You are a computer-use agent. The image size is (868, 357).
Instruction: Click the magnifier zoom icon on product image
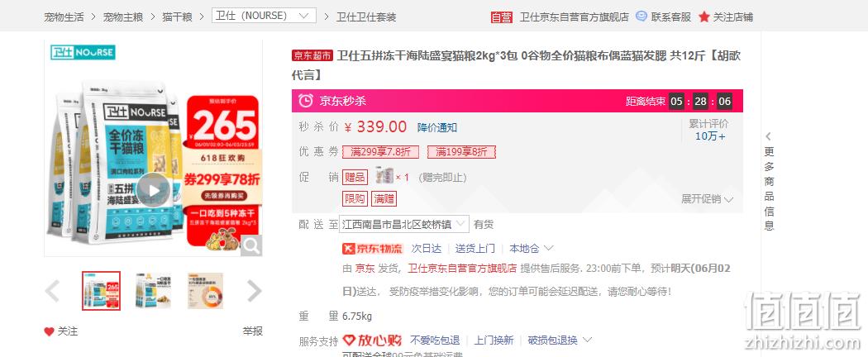click(251, 245)
